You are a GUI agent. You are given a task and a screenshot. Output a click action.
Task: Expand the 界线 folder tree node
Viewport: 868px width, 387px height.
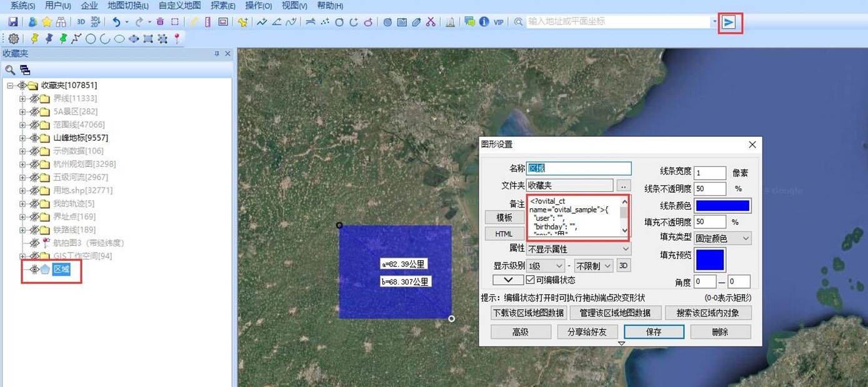pyautogui.click(x=22, y=98)
